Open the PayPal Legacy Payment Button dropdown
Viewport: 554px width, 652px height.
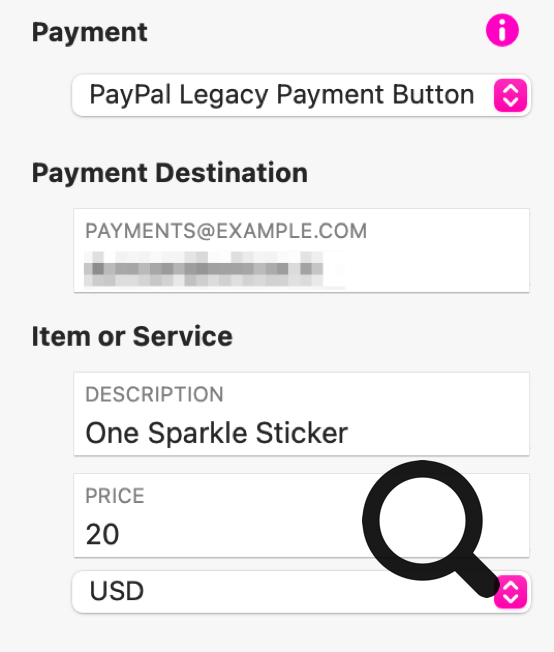(x=302, y=95)
